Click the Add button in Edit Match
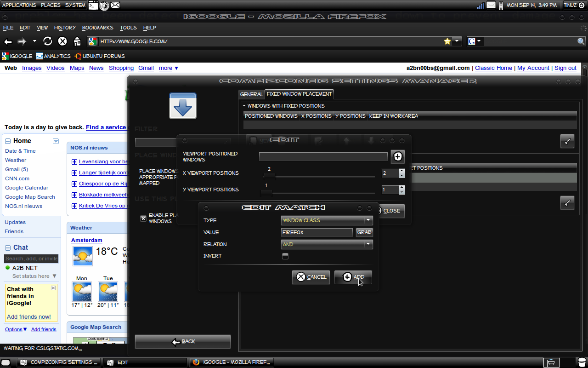Viewport: 588px width, 368px height. pyautogui.click(x=353, y=277)
